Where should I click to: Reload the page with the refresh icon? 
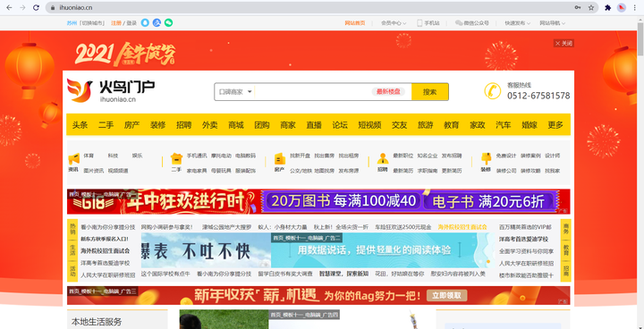tap(36, 7)
